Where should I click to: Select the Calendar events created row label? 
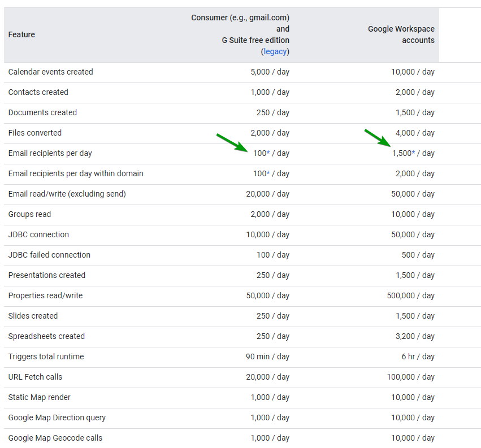click(x=50, y=72)
